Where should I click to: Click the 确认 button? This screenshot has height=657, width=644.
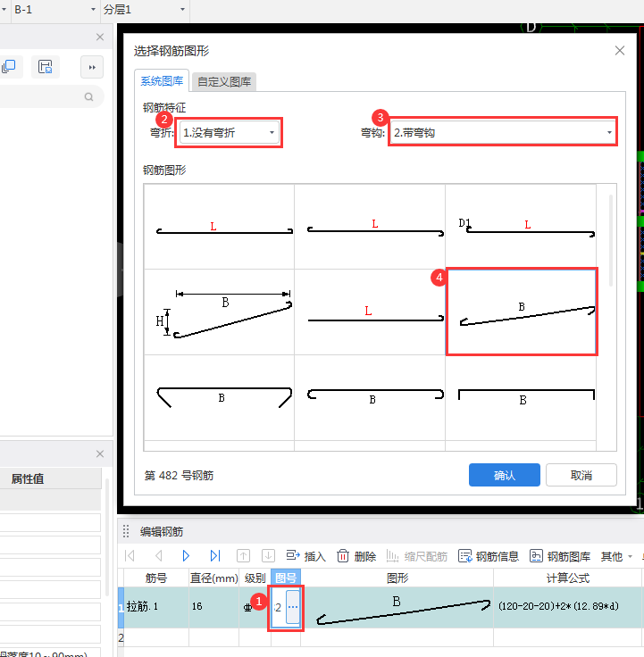505,475
